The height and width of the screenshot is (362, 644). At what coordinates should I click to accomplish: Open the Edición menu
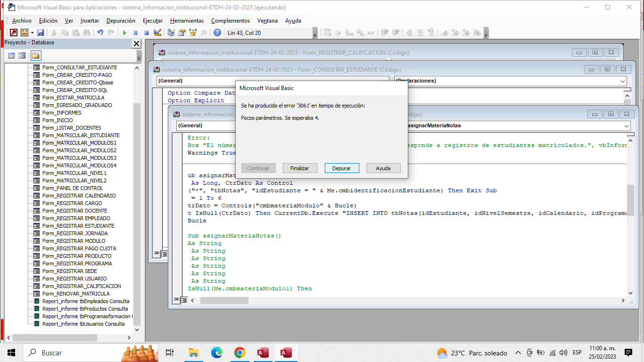(48, 21)
